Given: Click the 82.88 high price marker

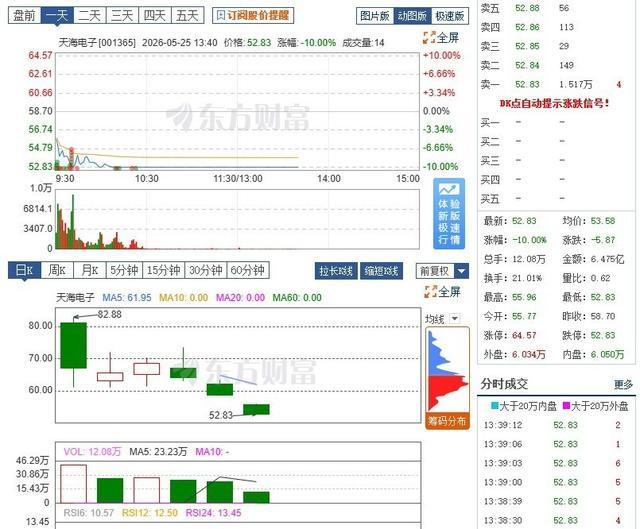Looking at the screenshot, I should [x=109, y=314].
